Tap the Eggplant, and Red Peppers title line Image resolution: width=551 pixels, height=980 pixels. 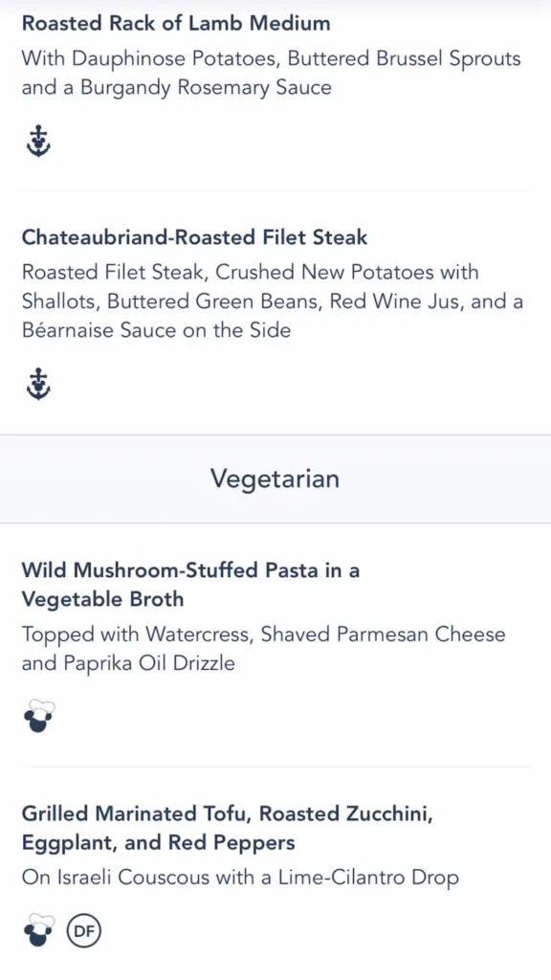pyautogui.click(x=158, y=842)
